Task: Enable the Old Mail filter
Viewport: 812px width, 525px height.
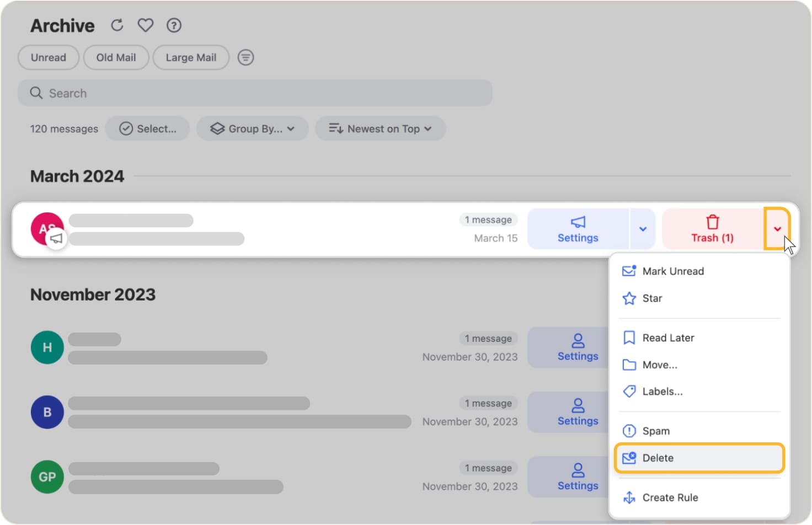Action: coord(116,57)
